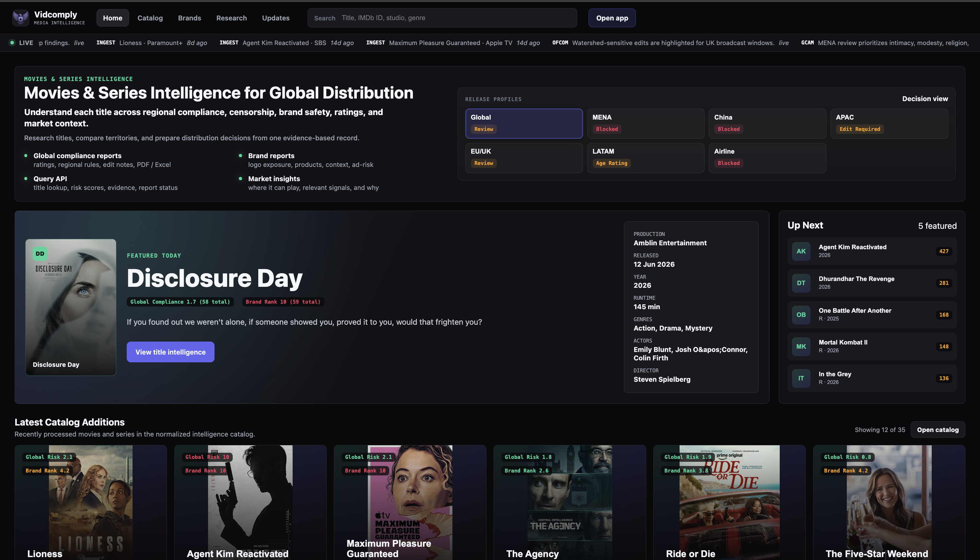Click the Steven Spielberg director name
This screenshot has width=980, height=560.
pyautogui.click(x=661, y=379)
